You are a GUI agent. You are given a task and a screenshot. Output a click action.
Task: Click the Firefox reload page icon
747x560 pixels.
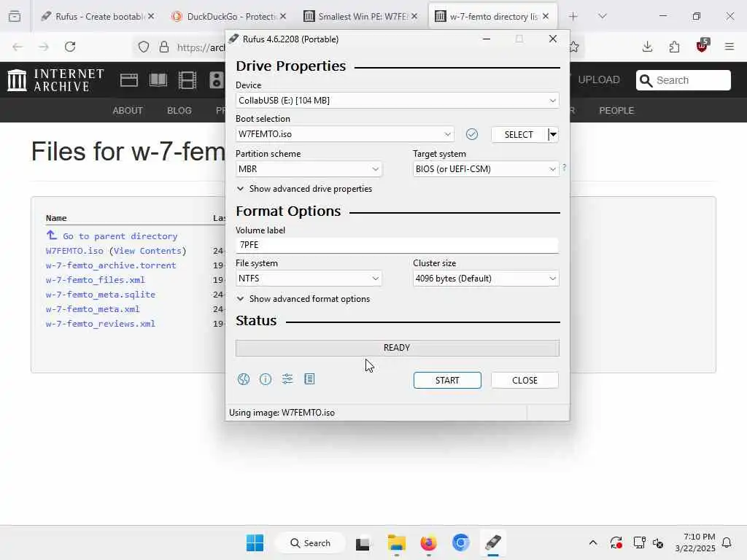tap(70, 47)
